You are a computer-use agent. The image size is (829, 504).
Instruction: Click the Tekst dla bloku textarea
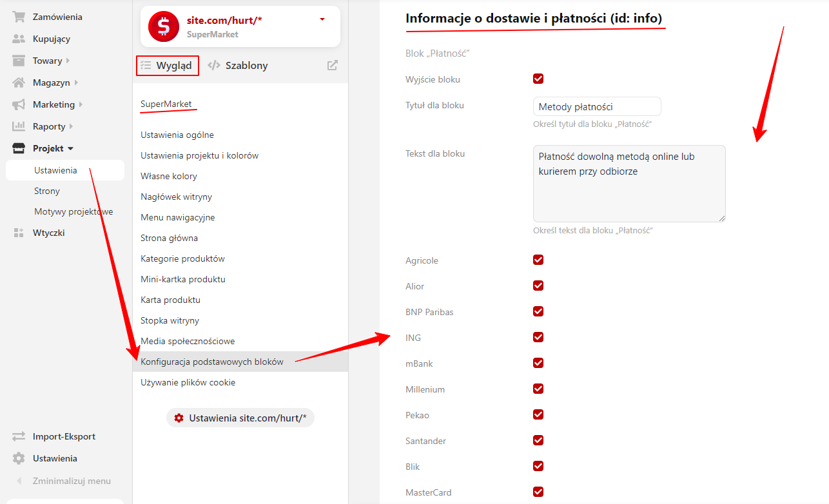pyautogui.click(x=629, y=184)
